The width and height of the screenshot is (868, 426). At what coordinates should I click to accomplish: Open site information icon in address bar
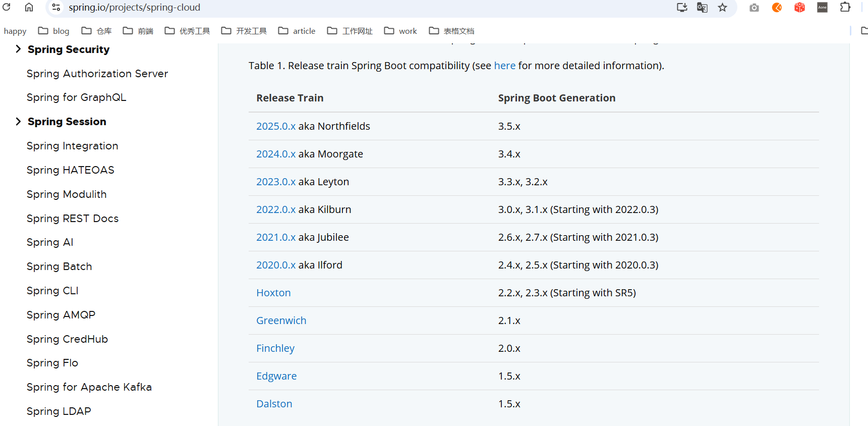[x=56, y=8]
